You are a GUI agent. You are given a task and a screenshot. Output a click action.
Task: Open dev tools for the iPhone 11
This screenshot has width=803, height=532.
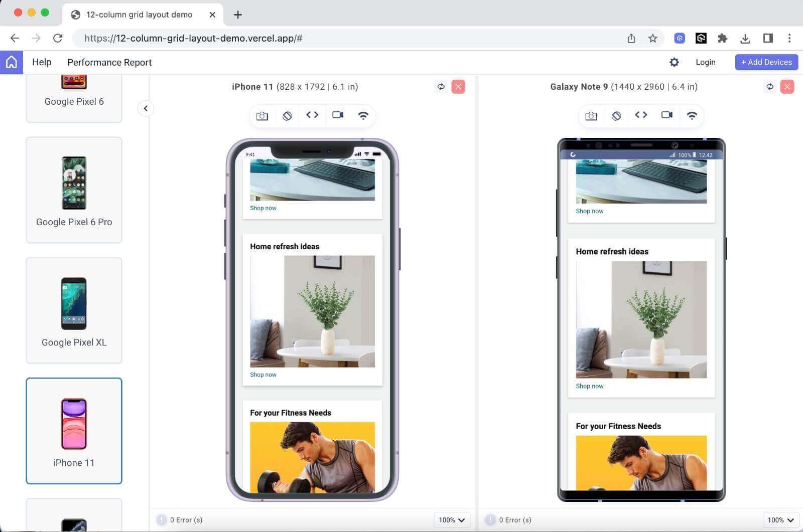click(312, 115)
